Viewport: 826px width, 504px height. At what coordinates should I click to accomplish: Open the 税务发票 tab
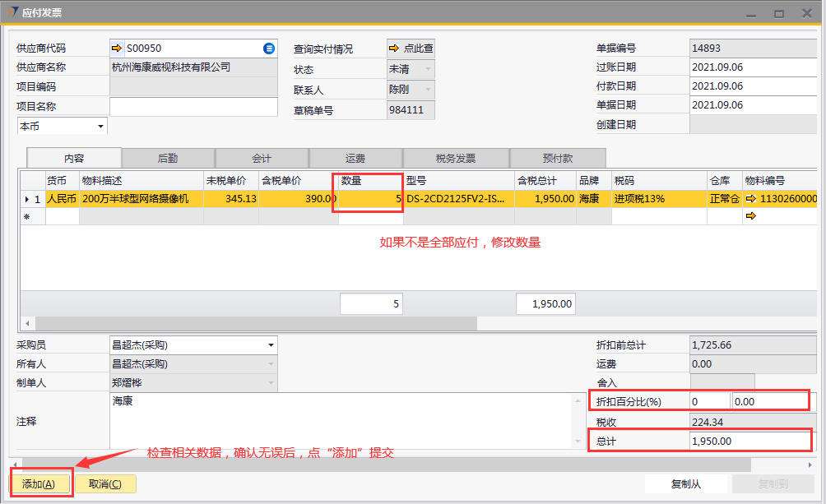(455, 159)
